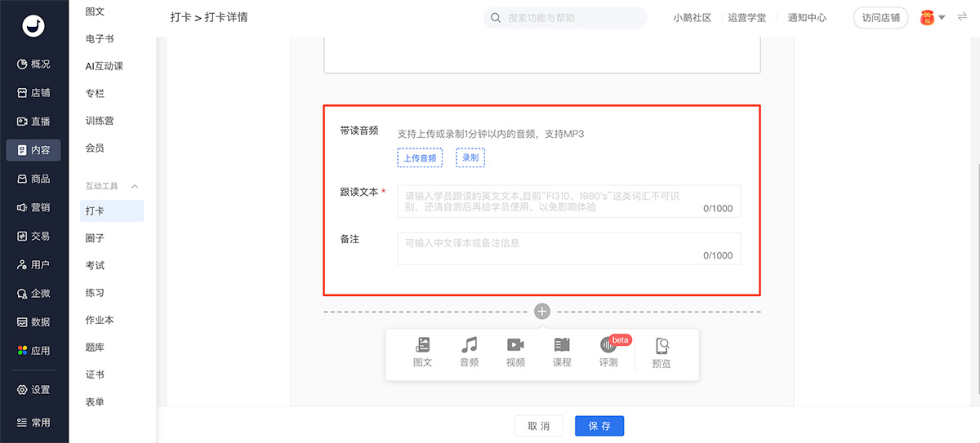Image resolution: width=980 pixels, height=443 pixels.
Task: Open the 概况 overview menu
Action: (x=34, y=64)
